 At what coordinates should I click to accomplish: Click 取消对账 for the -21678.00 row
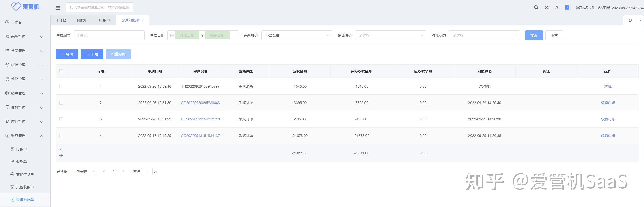608,136
